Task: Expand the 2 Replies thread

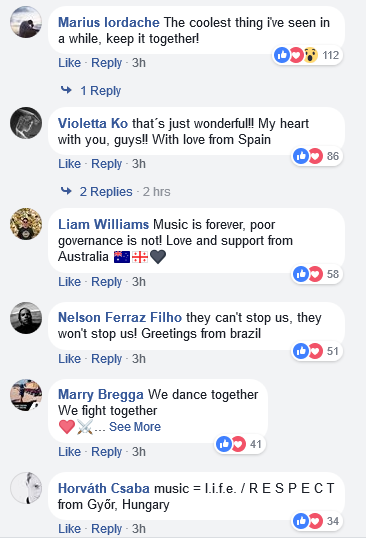Action: [106, 192]
